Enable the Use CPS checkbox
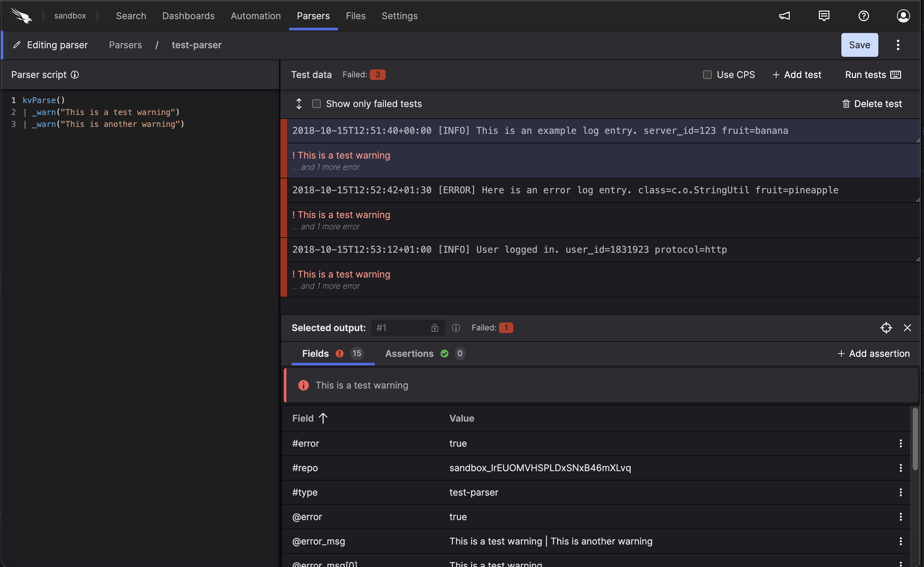This screenshot has width=924, height=567. 707,75
